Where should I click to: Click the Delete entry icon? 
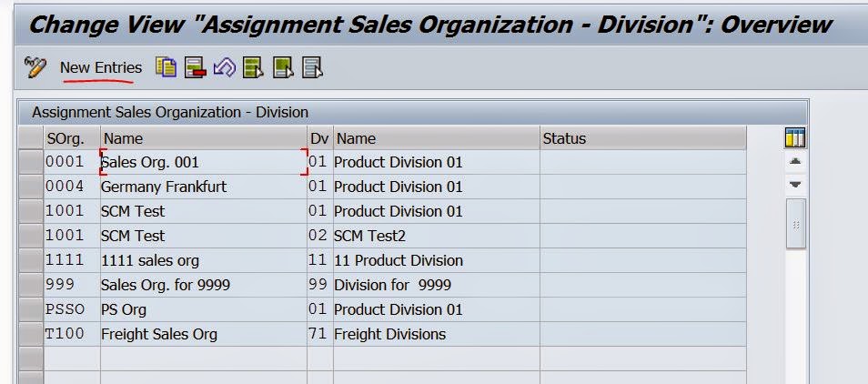pyautogui.click(x=195, y=67)
